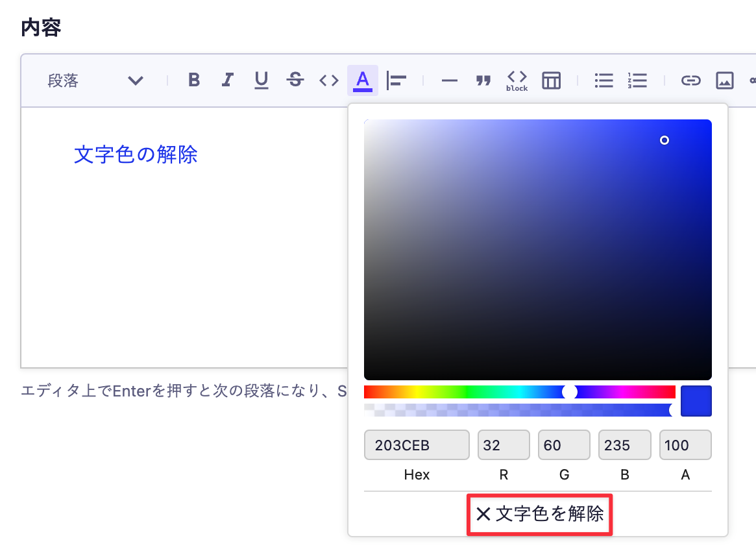Insert a horizontal rule
756x560 pixels.
pos(449,80)
